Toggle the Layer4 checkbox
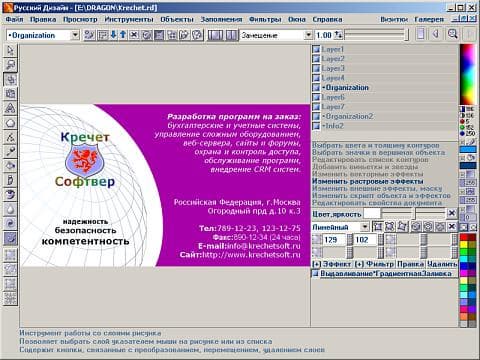Image resolution: width=480 pixels, height=360 pixels. point(316,78)
